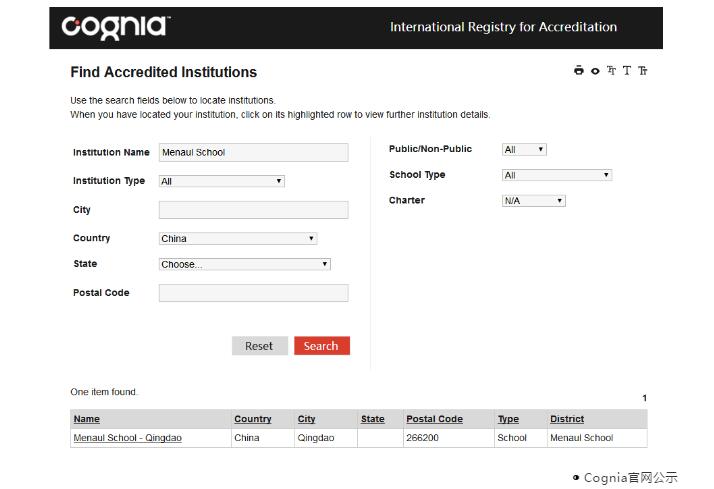The height and width of the screenshot is (489, 714).
Task: Expand the Country dropdown showing China
Action: (238, 239)
